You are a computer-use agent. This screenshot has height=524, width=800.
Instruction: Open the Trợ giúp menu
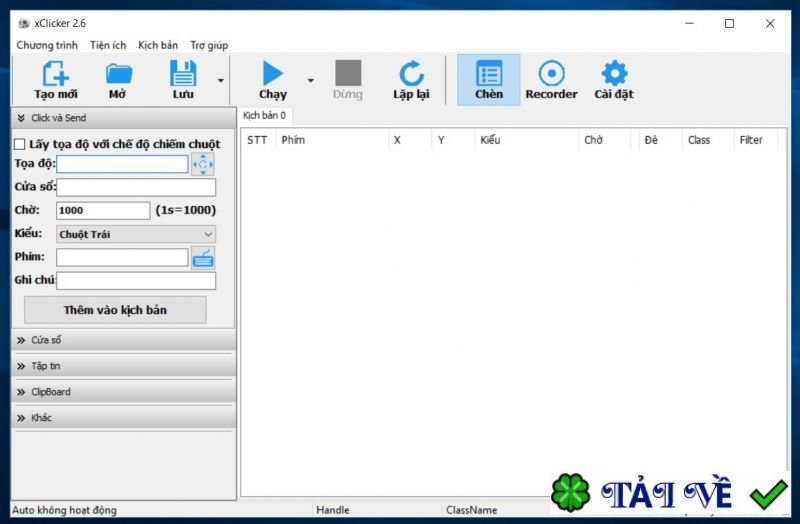[x=209, y=45]
